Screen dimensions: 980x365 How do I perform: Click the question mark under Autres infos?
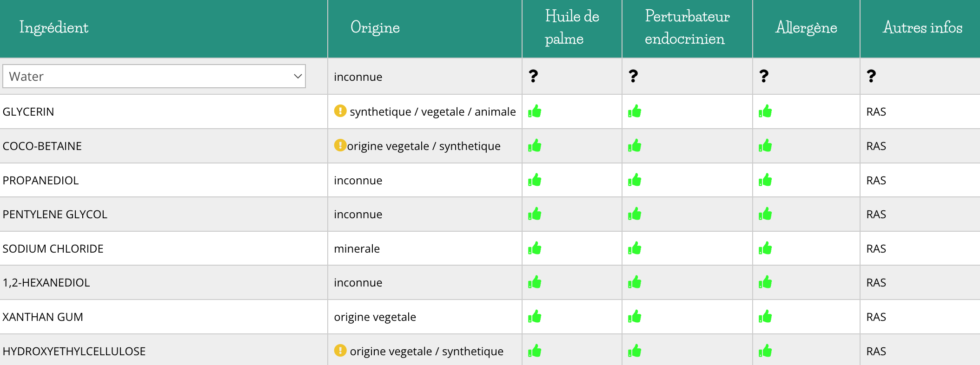tap(871, 76)
